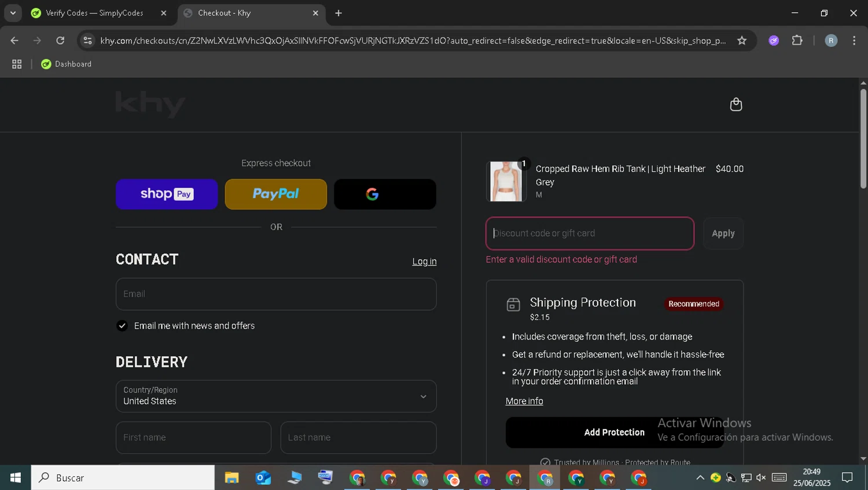Open the tab search dropdown arrow

tap(13, 13)
